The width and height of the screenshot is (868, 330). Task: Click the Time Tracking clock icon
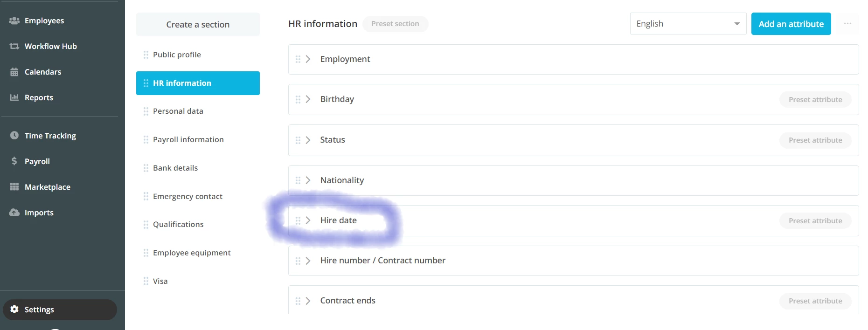[14, 136]
